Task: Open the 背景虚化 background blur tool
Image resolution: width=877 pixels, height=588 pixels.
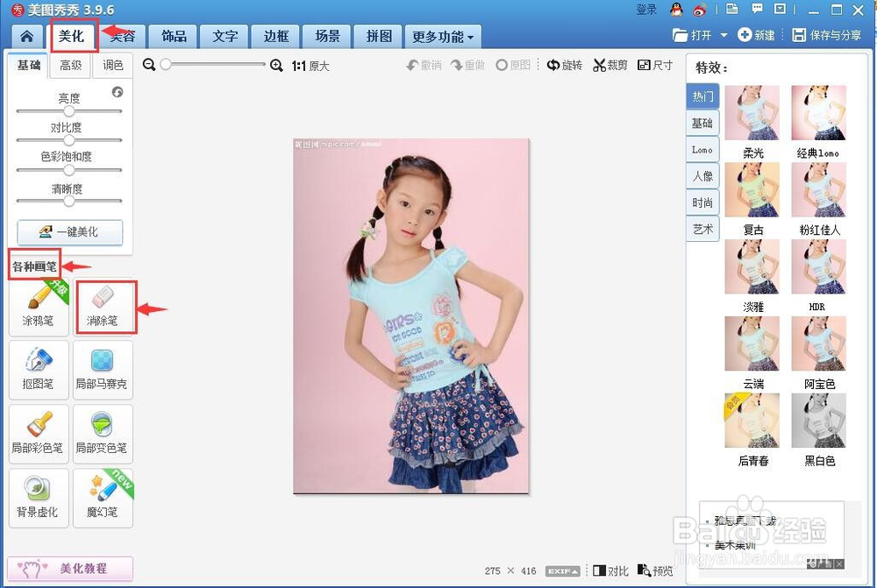Action: click(39, 498)
